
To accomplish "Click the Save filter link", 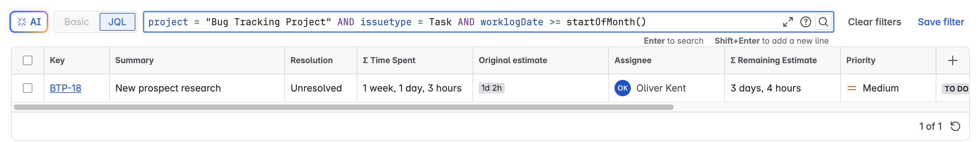I will (x=940, y=22).
